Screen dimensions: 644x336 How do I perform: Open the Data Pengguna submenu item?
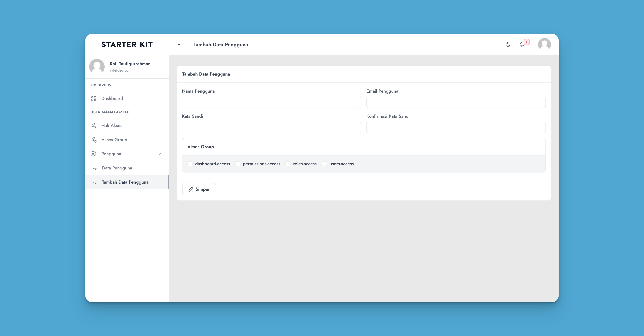tap(117, 168)
